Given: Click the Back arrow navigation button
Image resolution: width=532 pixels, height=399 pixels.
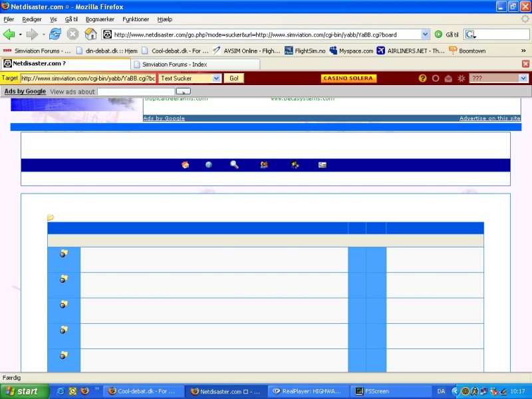Looking at the screenshot, I should click(x=9, y=34).
